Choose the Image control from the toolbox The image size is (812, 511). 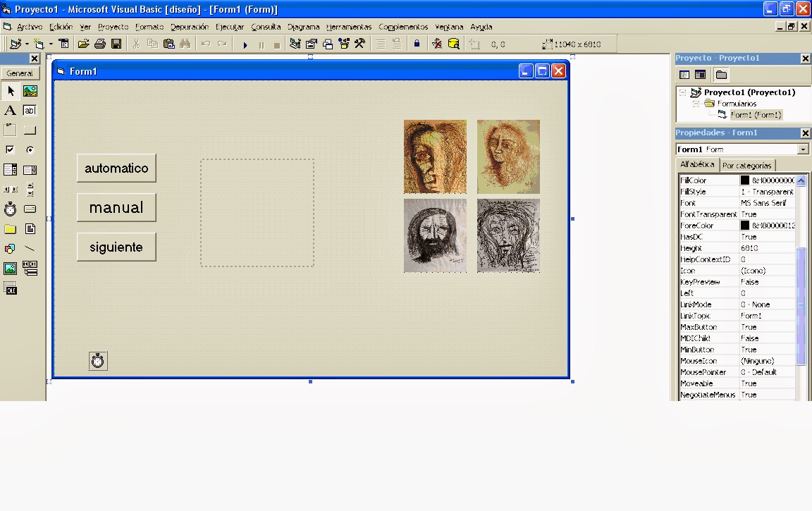click(x=10, y=269)
